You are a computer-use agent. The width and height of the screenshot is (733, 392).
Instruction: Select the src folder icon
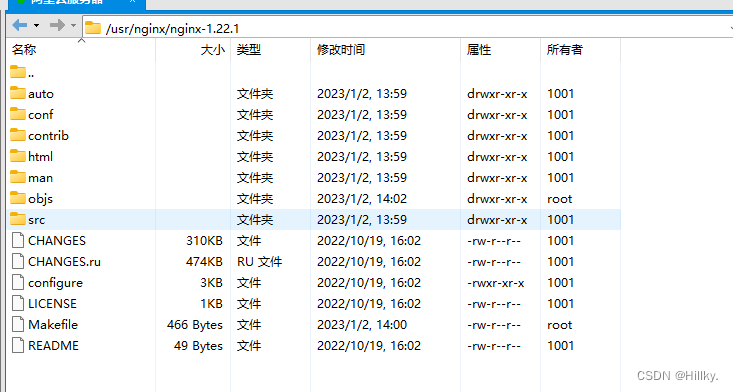tap(18, 219)
